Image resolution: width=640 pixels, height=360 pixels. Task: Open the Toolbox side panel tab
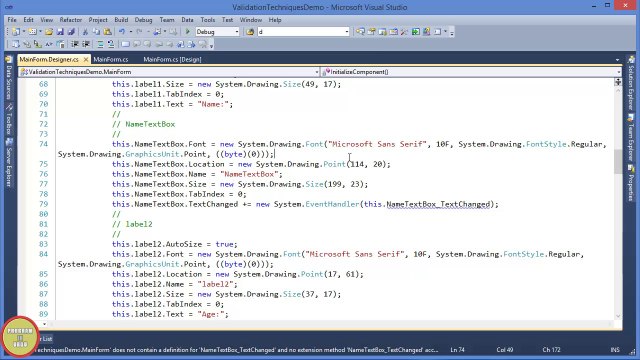click(9, 118)
